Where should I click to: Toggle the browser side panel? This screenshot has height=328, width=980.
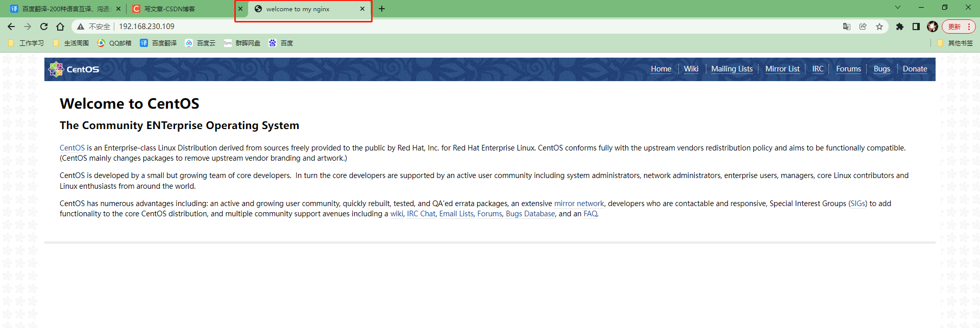pyautogui.click(x=916, y=27)
